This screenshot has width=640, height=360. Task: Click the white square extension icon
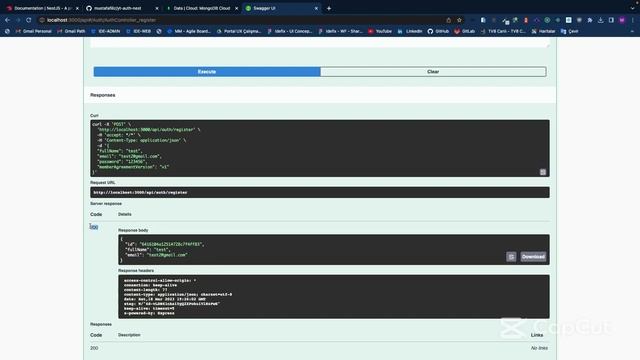pyautogui.click(x=569, y=20)
